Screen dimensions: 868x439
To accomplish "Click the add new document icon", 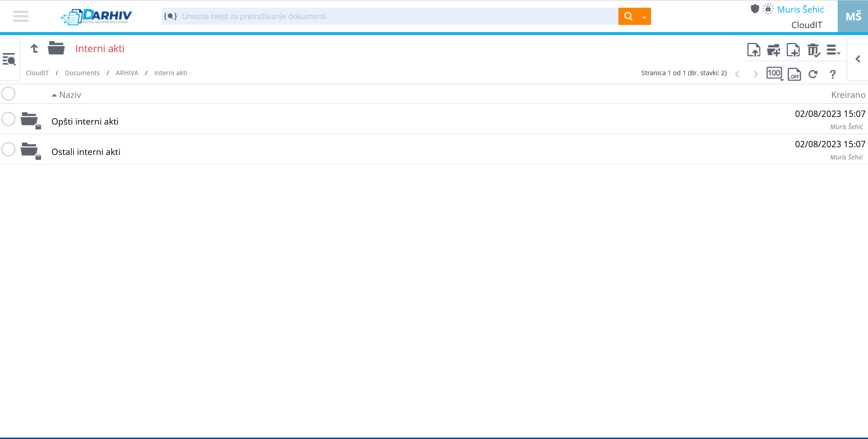I will point(793,50).
